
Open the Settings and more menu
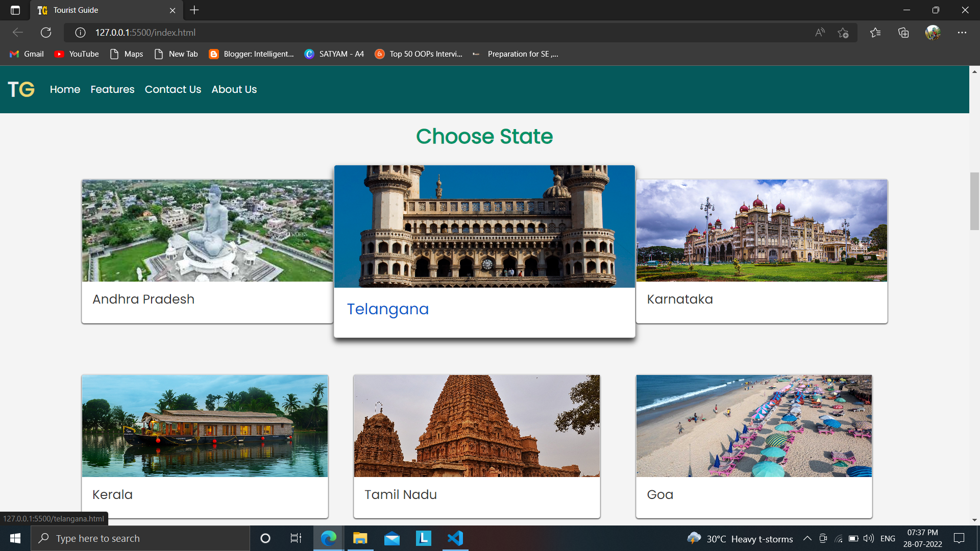click(x=963, y=32)
